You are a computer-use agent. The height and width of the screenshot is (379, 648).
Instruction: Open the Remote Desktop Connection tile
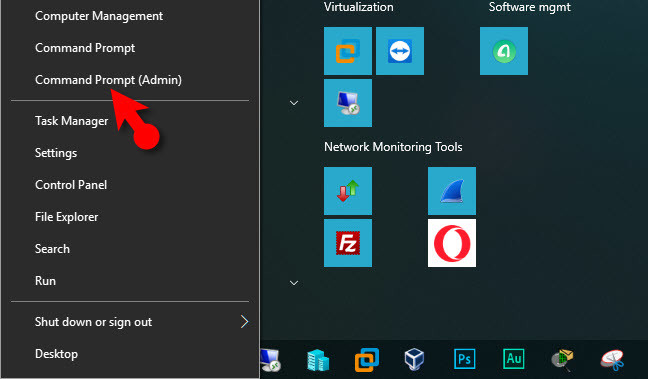tap(348, 103)
